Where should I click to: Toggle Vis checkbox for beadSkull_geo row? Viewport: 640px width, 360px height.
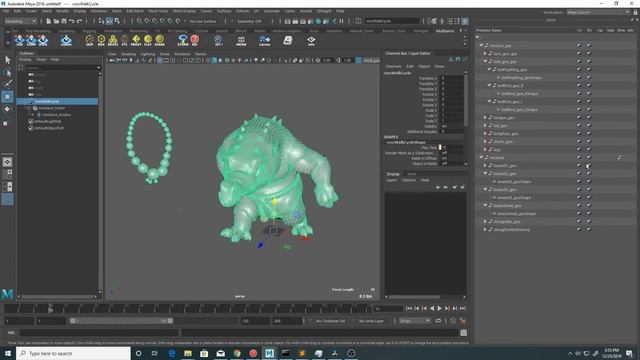tap(579, 205)
